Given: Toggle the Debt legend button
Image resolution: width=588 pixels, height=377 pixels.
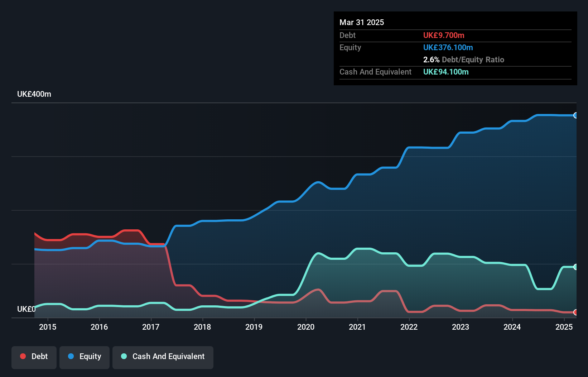Looking at the screenshot, I should pos(34,357).
